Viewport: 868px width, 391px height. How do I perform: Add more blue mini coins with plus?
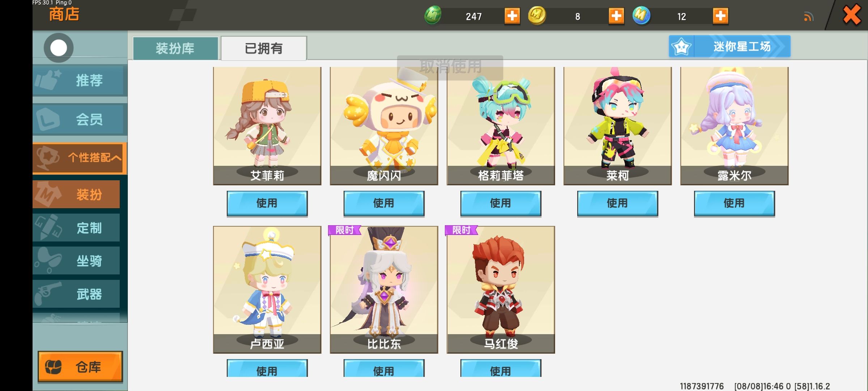tap(720, 16)
